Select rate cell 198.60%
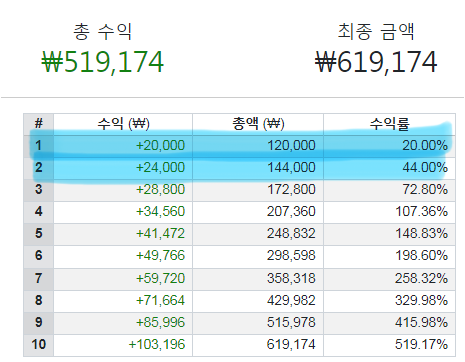Viewport: 465px width, 362px height. pyautogui.click(x=389, y=256)
